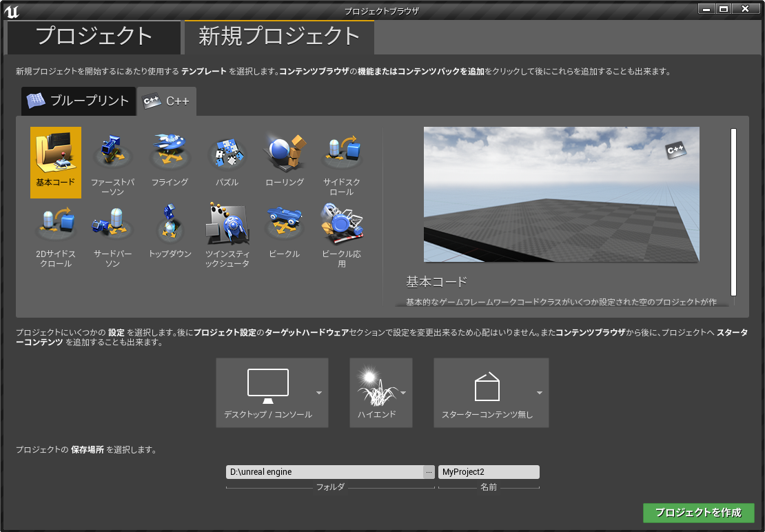The image size is (765, 532).
Task: Select the 基本コード template icon
Action: (56, 163)
